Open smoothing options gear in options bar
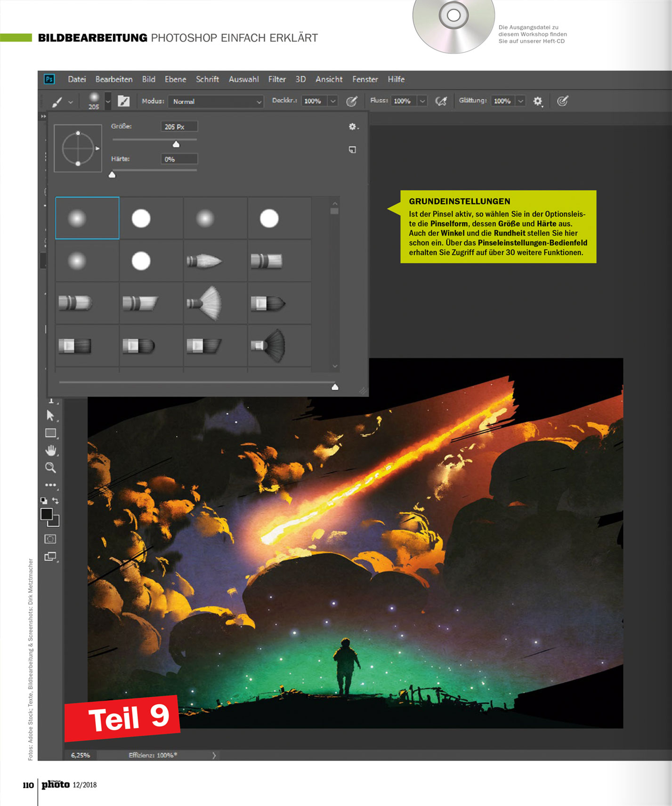Viewport: 672px width, 806px height. 538,101
